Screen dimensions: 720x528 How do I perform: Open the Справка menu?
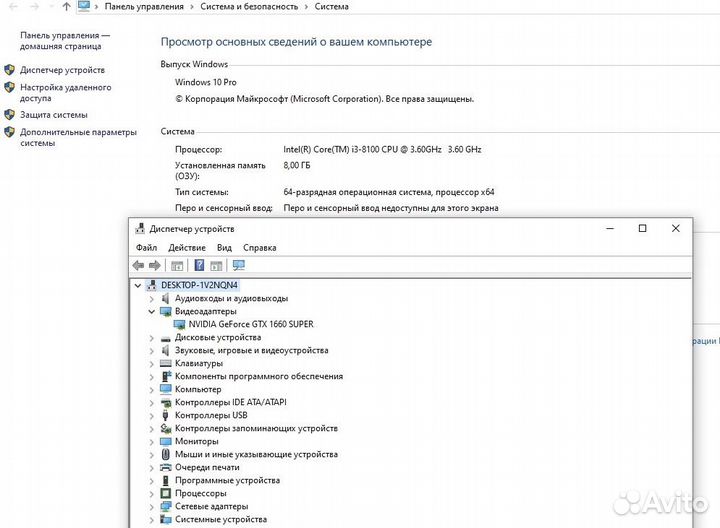[259, 247]
